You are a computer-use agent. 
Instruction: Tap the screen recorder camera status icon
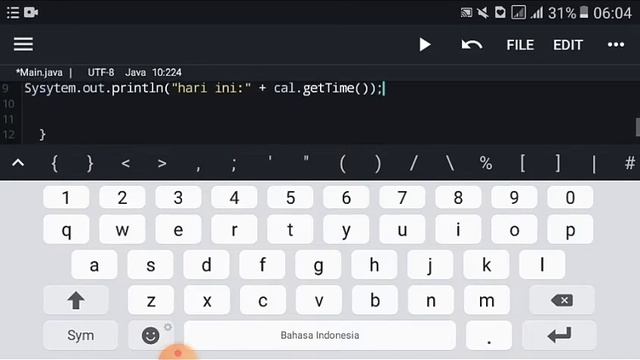[x=31, y=13]
